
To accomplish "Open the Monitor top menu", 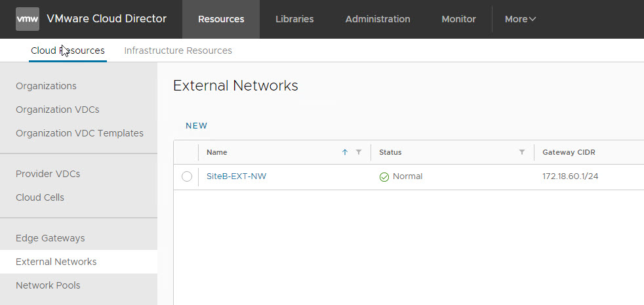I will (x=458, y=19).
